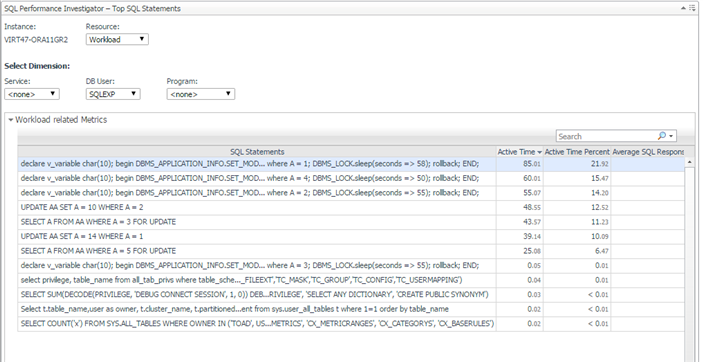Click the Active Time value 60.01
Screen dimensions: 703x362
point(532,179)
